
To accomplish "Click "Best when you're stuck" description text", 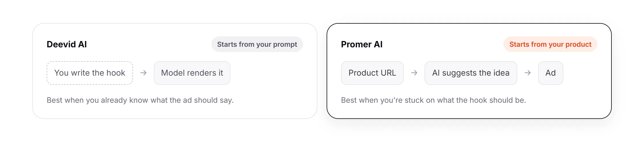I will (x=433, y=100).
